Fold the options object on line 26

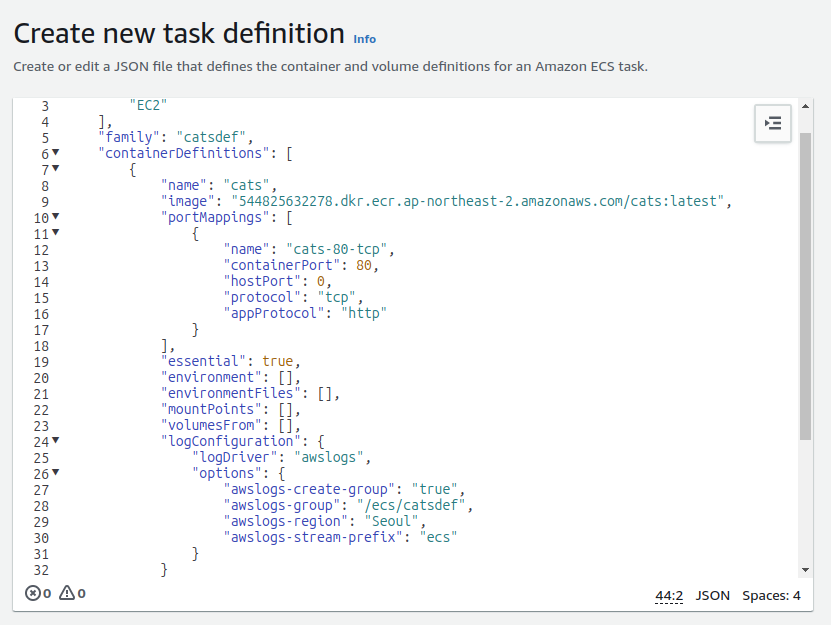pyautogui.click(x=55, y=473)
